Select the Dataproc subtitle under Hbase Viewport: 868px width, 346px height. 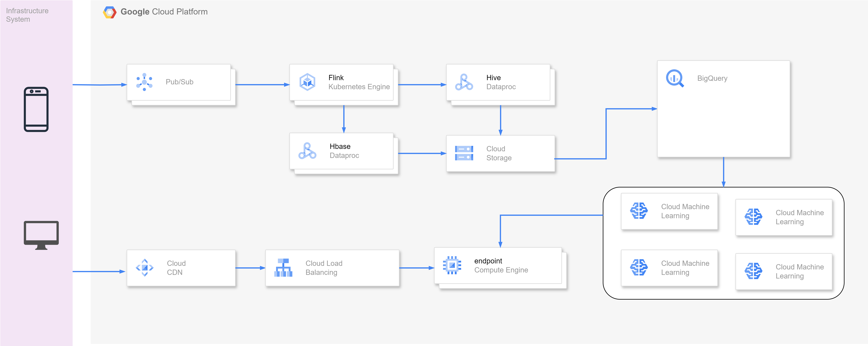coord(344,155)
